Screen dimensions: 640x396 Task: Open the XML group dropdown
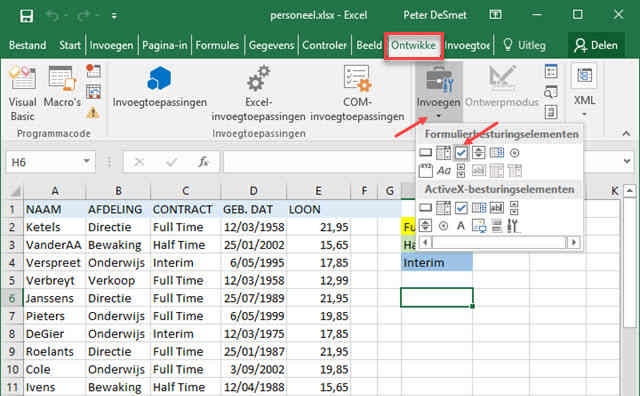tap(584, 91)
